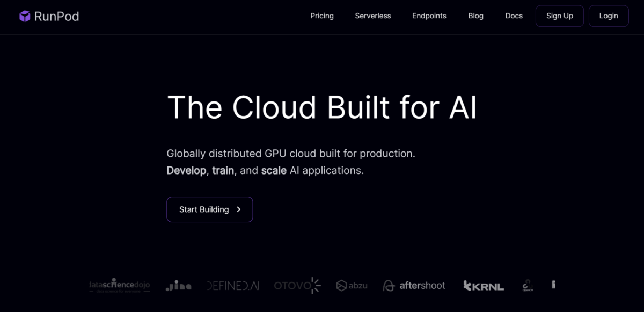Click the Data Science Dojo logo
644x312 pixels.
[x=119, y=285]
